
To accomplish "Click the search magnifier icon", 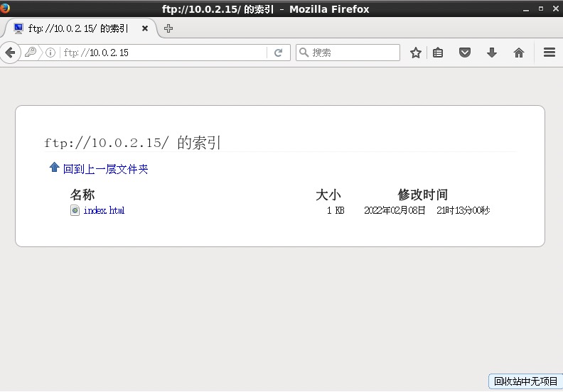I will point(304,53).
